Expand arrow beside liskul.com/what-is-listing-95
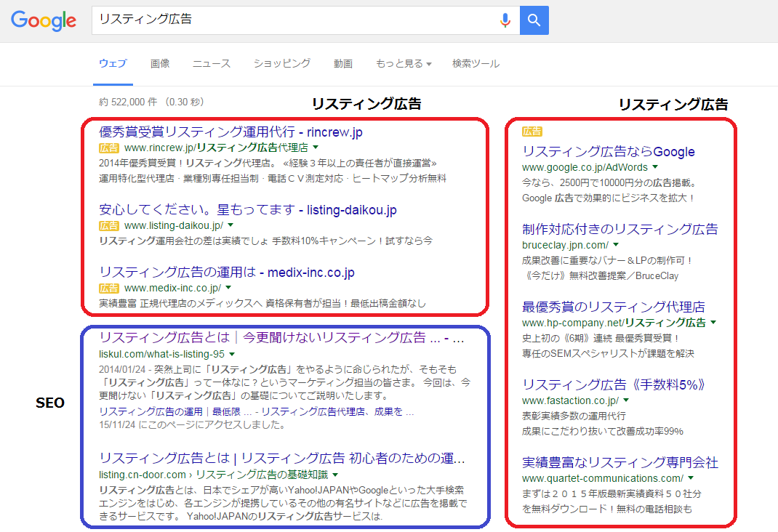The height and width of the screenshot is (532, 778). coord(232,354)
